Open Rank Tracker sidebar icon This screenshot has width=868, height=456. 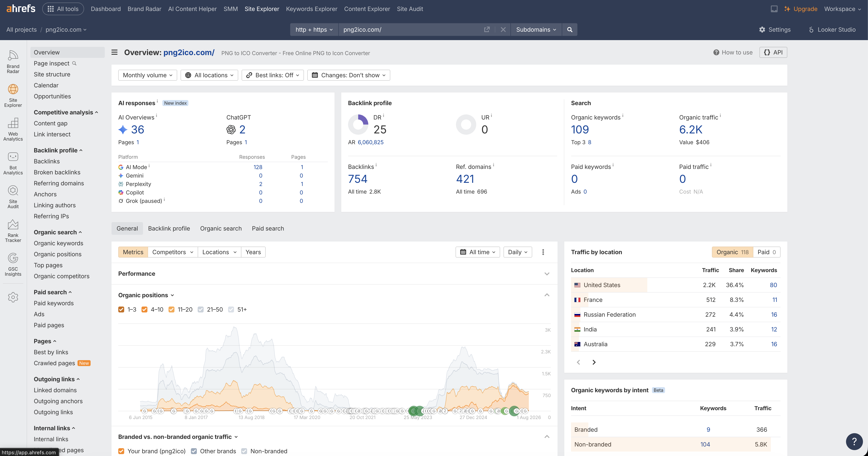tap(13, 231)
